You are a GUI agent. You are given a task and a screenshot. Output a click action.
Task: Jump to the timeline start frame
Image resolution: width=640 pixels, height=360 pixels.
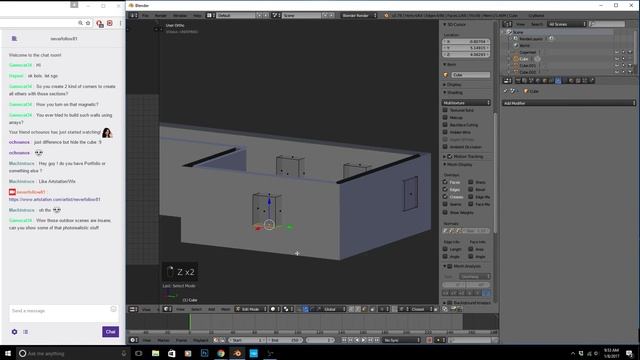344,340
